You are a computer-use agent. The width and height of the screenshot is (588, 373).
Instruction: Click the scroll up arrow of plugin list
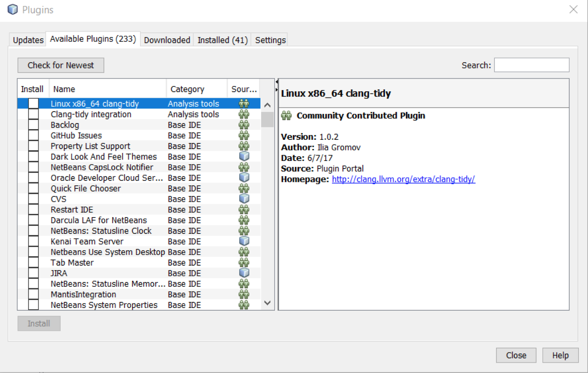coord(267,105)
